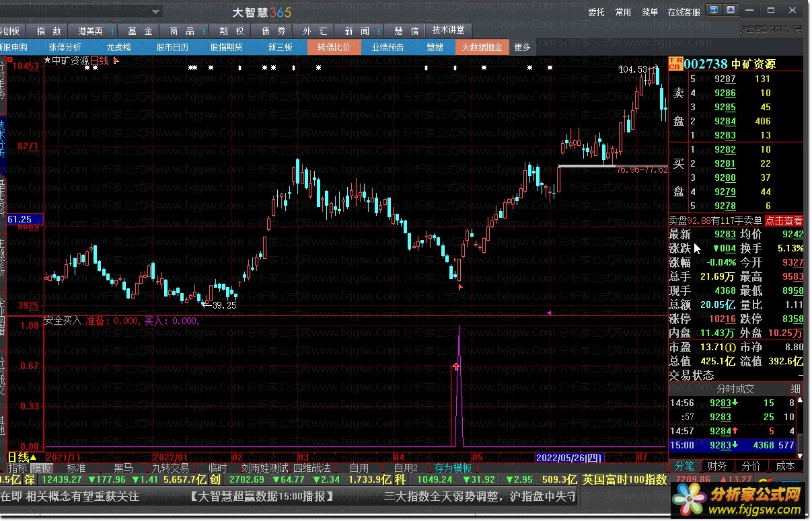Open the 债券 toolbar section
Image resolution: width=812 pixels, height=521 pixels.
coord(273,31)
